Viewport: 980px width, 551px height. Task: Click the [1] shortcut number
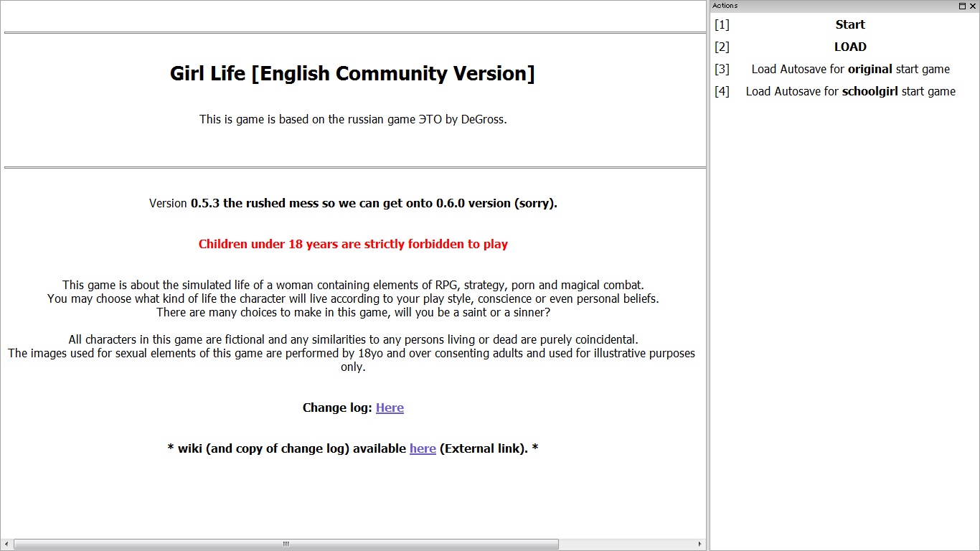tap(722, 24)
